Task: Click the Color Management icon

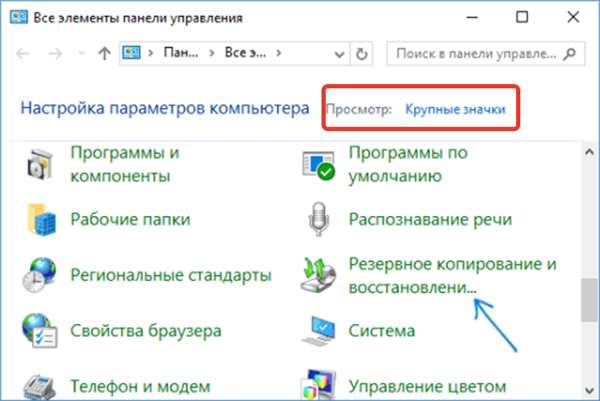Action: pos(318,385)
